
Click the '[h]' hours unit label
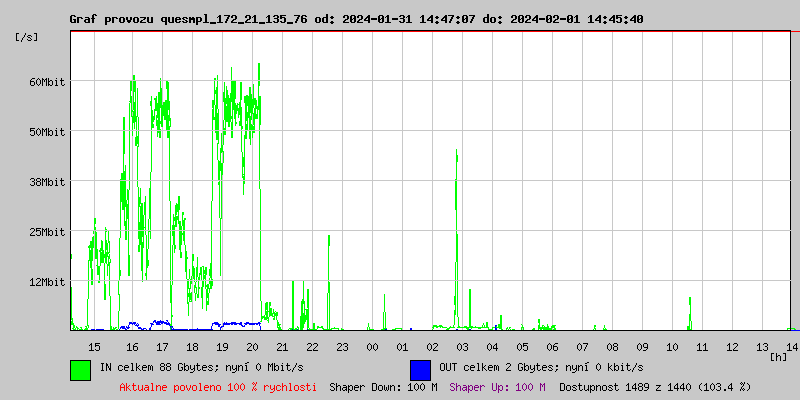[778, 356]
